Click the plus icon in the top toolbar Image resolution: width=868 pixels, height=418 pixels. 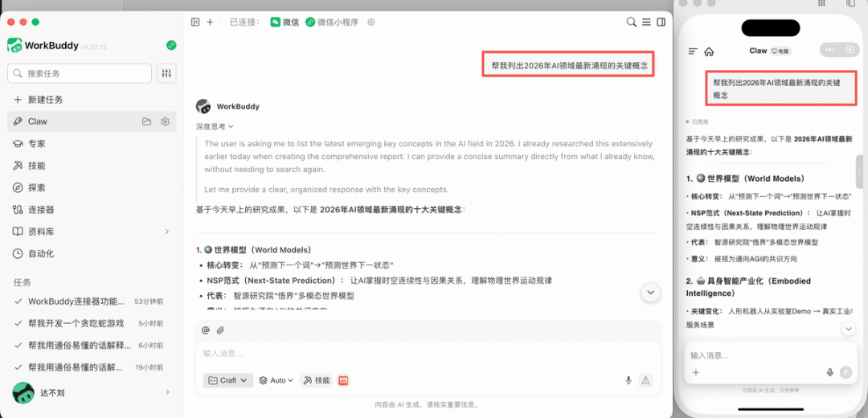[x=210, y=23]
